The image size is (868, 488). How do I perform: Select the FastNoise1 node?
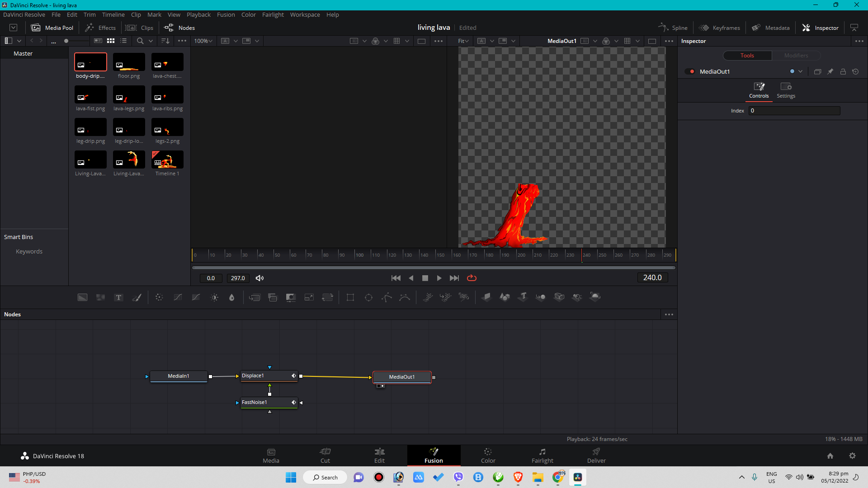[x=269, y=402]
